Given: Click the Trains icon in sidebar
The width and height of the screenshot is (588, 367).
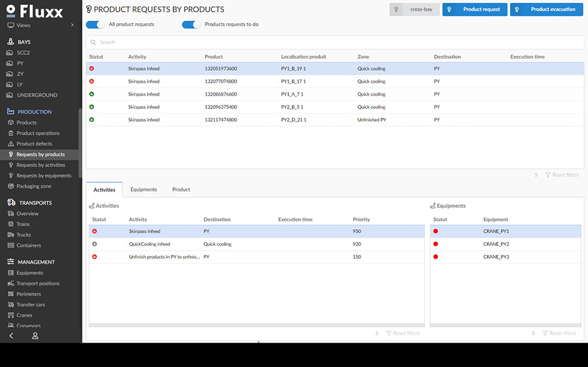Looking at the screenshot, I should tap(10, 224).
